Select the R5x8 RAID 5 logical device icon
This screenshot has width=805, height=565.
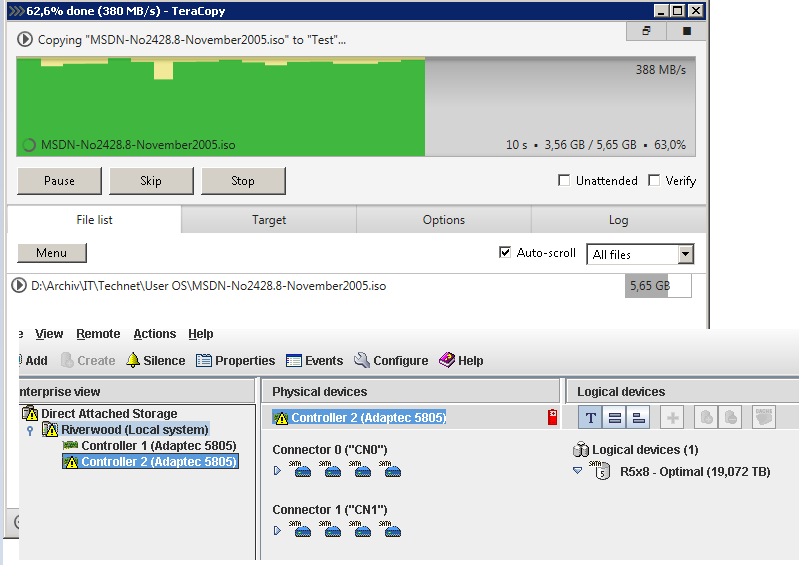pyautogui.click(x=600, y=471)
